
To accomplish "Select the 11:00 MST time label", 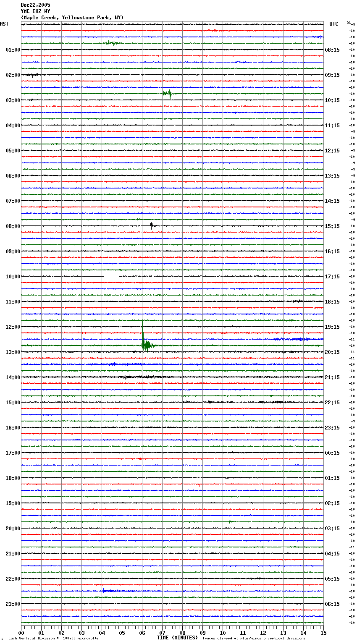I will click(13, 302).
